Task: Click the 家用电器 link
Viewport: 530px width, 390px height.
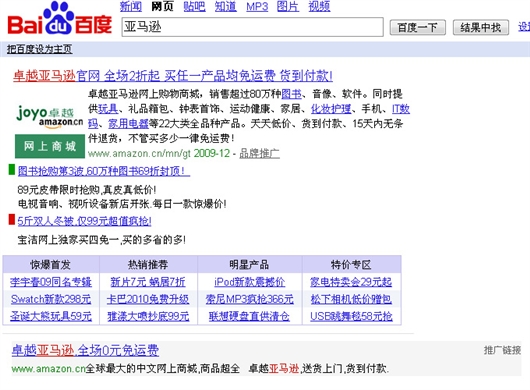Action: [x=128, y=123]
